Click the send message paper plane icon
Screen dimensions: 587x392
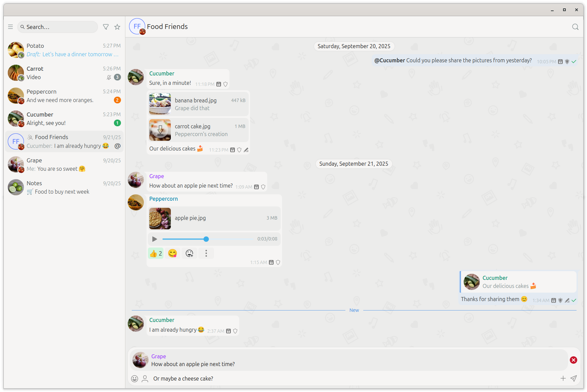[x=574, y=379]
